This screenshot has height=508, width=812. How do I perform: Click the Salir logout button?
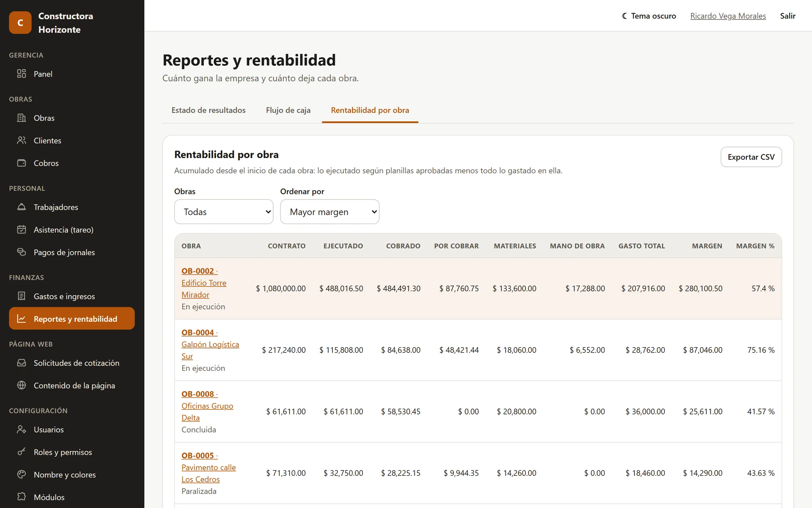click(788, 16)
